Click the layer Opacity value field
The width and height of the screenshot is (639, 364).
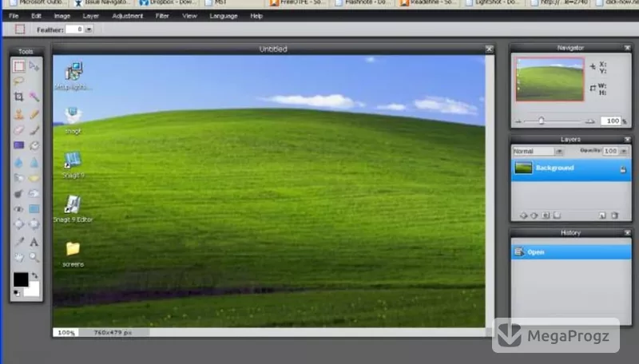pos(611,151)
